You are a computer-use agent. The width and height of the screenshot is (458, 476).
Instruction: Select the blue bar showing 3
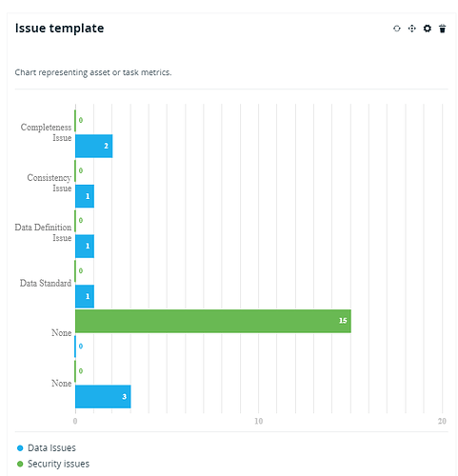coord(103,396)
